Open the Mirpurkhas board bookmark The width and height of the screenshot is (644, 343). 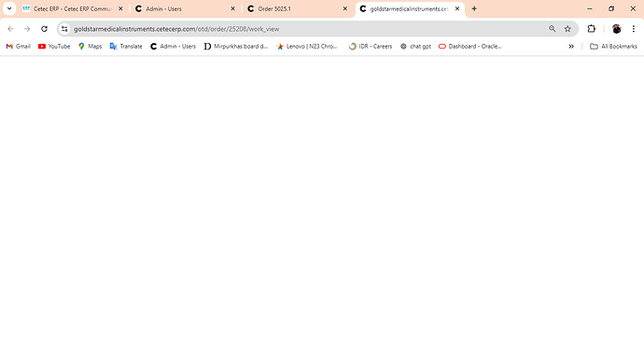tap(236, 47)
